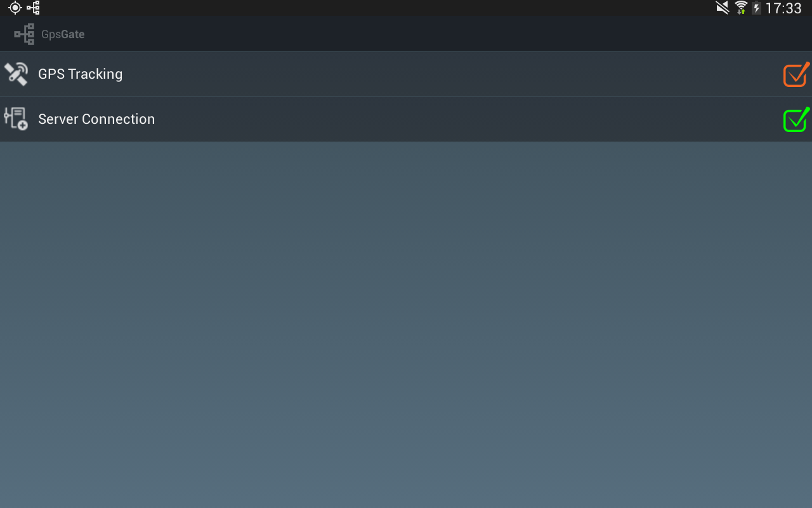Click the GpsGate title text
The image size is (812, 508).
(x=63, y=34)
